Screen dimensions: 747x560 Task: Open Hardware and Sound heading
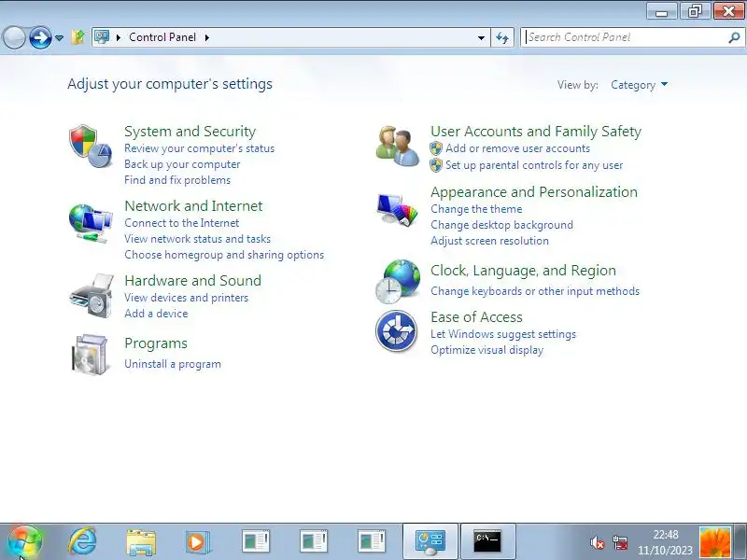click(x=192, y=281)
